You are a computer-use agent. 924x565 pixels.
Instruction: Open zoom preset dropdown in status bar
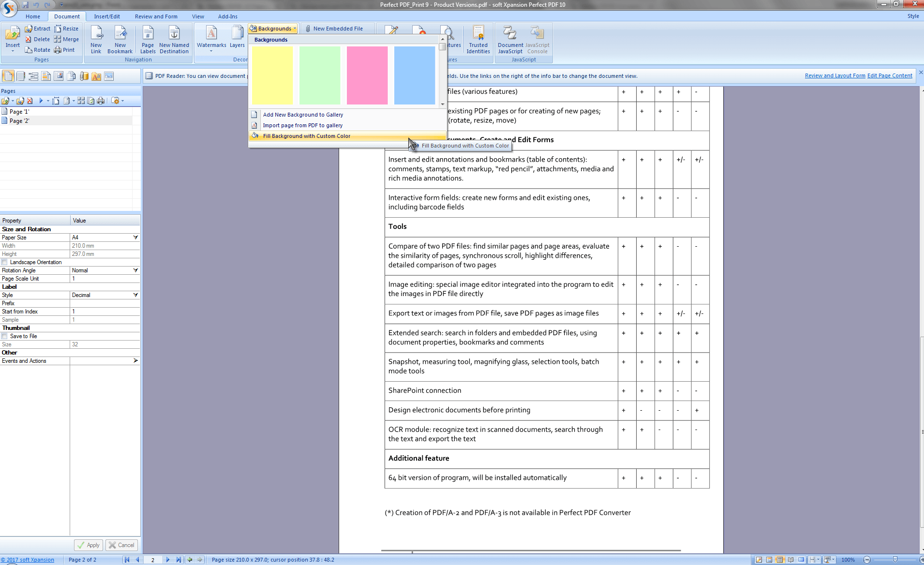click(x=830, y=560)
